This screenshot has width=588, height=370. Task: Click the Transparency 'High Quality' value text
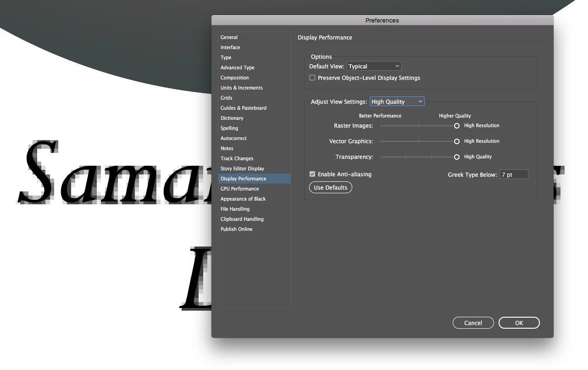click(x=478, y=157)
